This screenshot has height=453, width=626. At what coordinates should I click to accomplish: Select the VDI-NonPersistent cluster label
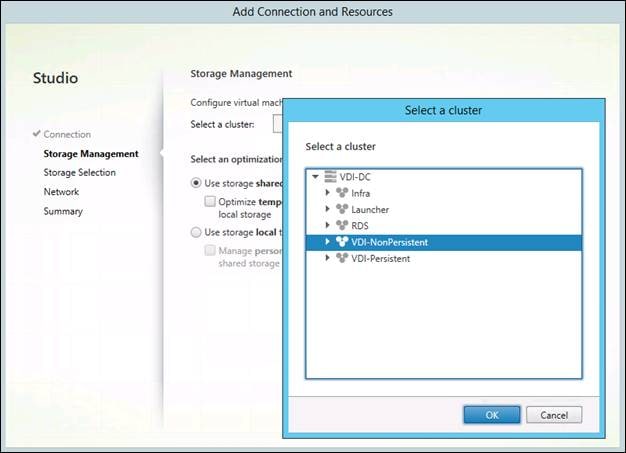pyautogui.click(x=390, y=242)
